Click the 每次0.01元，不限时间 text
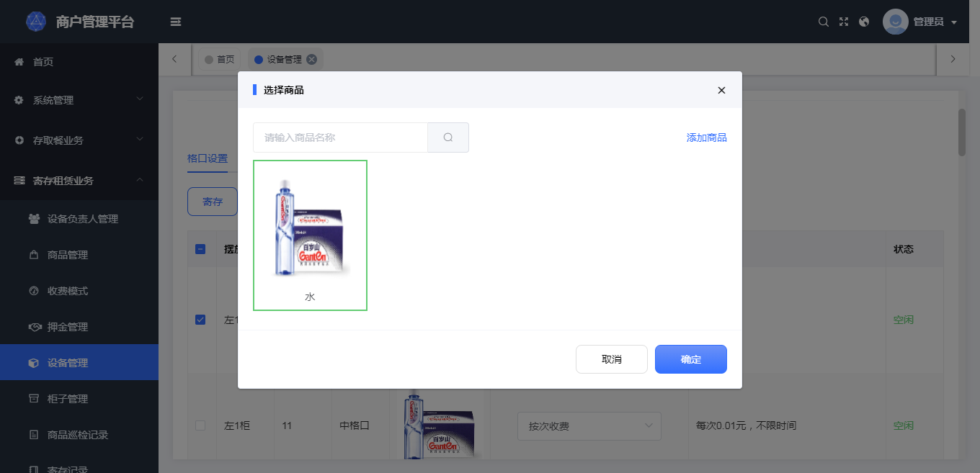 click(x=746, y=425)
